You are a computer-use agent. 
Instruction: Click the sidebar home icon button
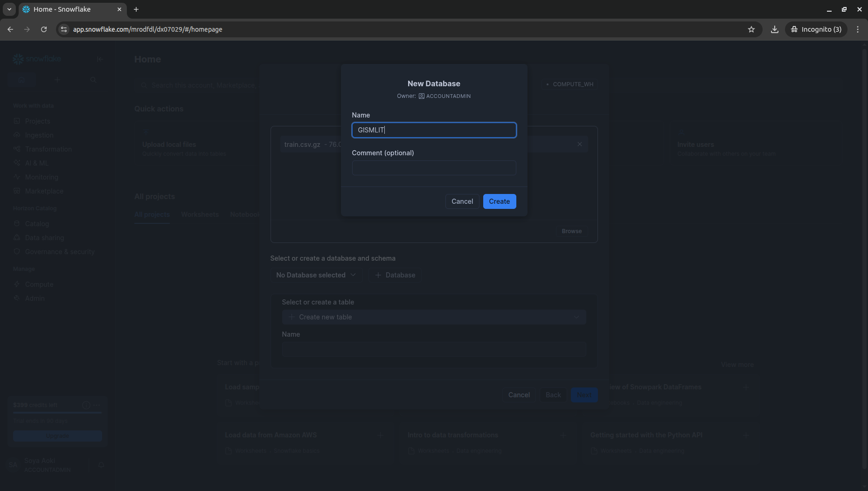pos(21,80)
